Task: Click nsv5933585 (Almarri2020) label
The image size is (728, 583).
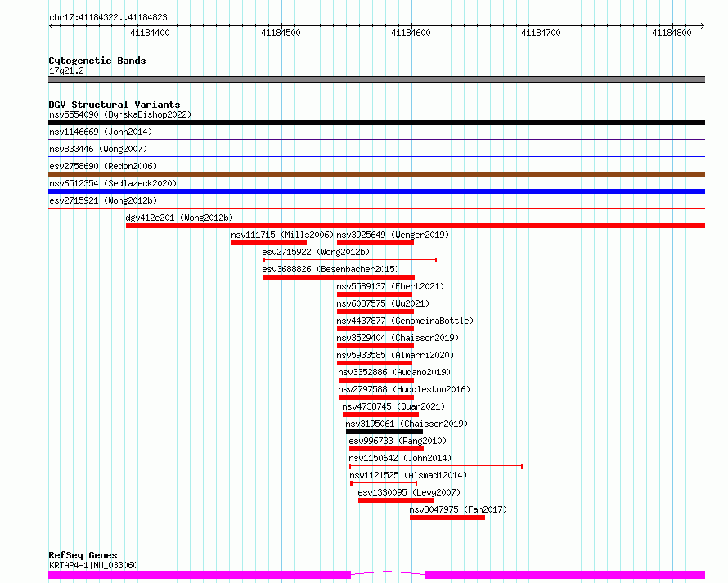Action: 395,355
